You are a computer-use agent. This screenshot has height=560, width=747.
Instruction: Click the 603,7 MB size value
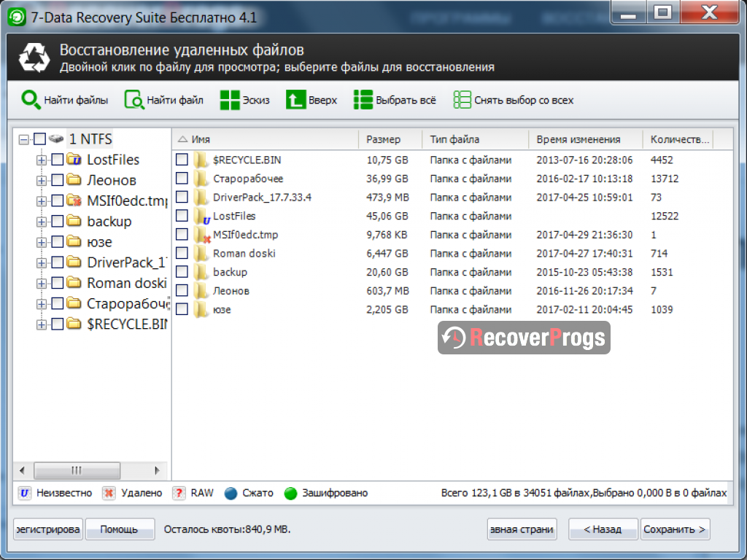(x=387, y=291)
